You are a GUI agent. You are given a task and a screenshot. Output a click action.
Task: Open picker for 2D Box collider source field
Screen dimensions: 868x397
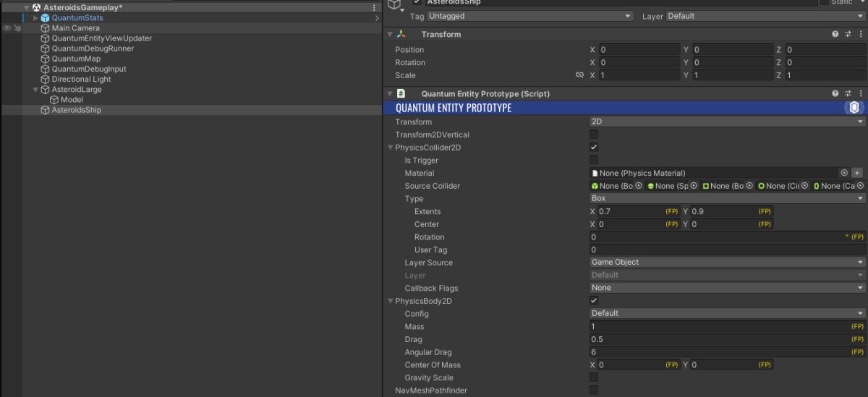click(x=749, y=186)
